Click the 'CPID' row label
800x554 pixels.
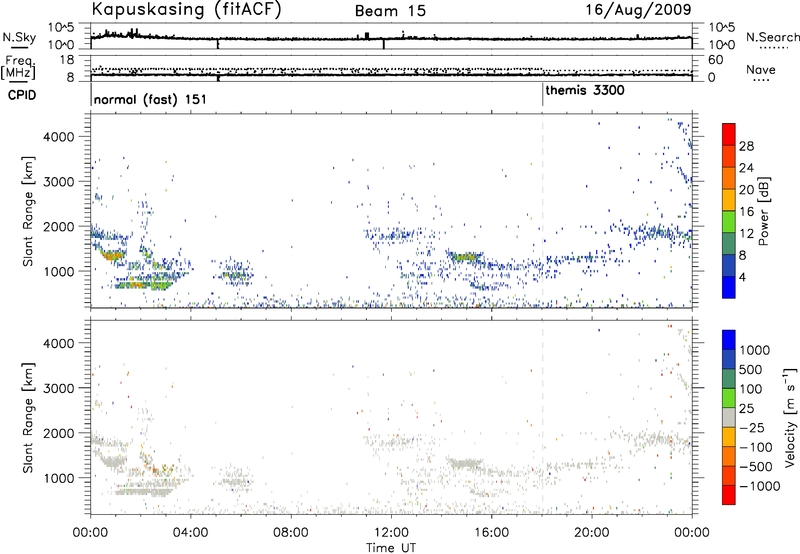pyautogui.click(x=22, y=95)
